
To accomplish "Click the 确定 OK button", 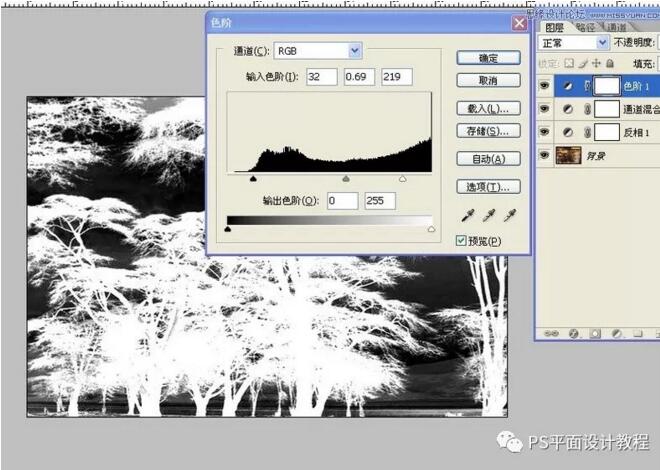I will [x=488, y=58].
